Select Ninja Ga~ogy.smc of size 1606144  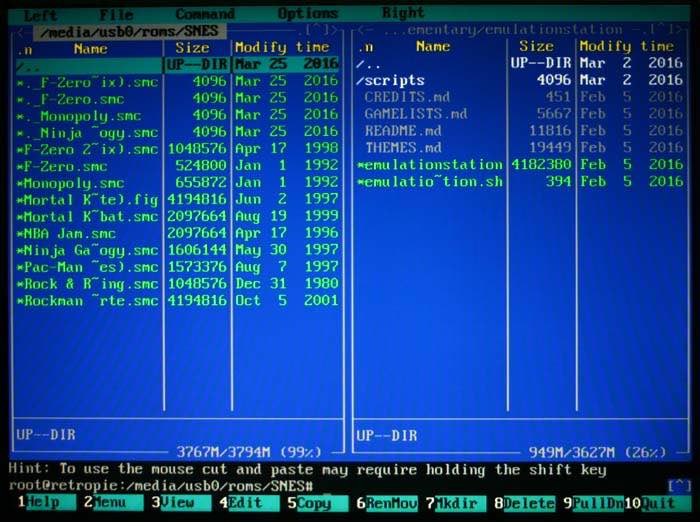[x=177, y=251]
